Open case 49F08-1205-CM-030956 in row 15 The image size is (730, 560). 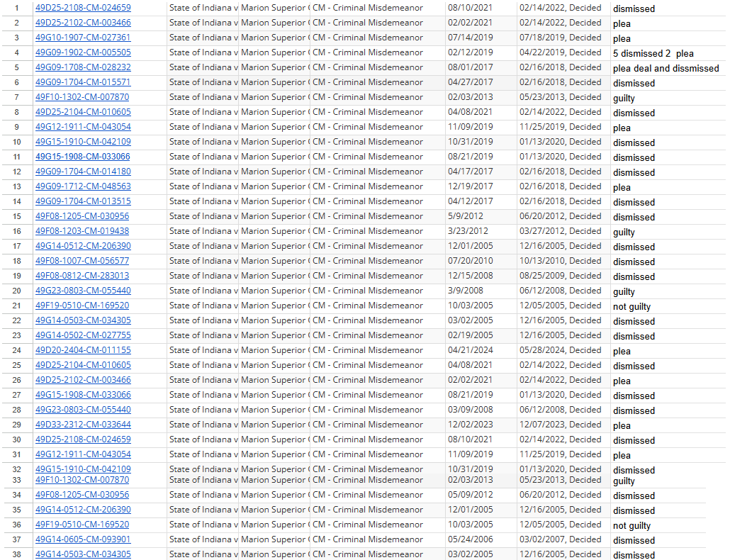coord(82,215)
